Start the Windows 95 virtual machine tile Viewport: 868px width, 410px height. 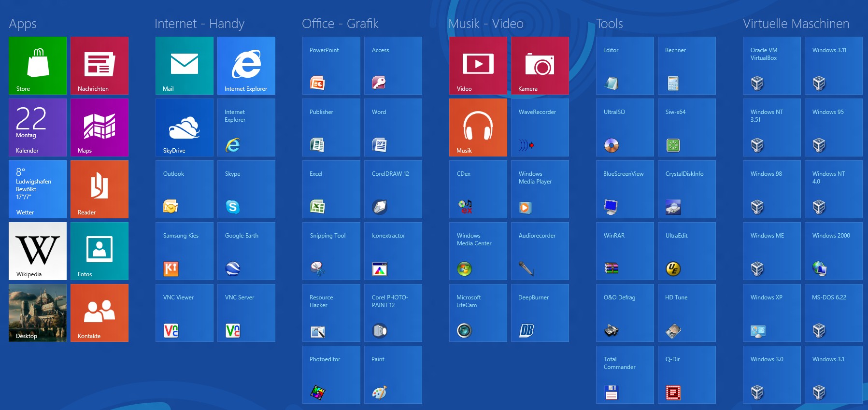tap(834, 127)
